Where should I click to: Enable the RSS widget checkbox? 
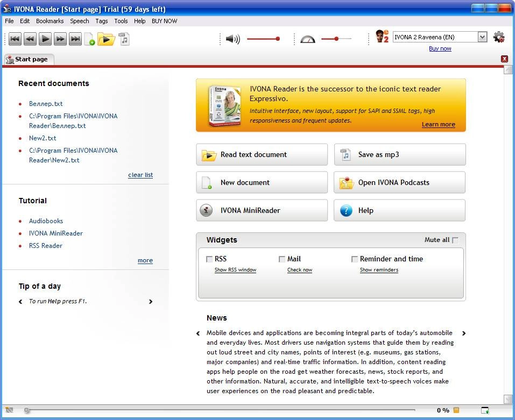[x=209, y=259]
